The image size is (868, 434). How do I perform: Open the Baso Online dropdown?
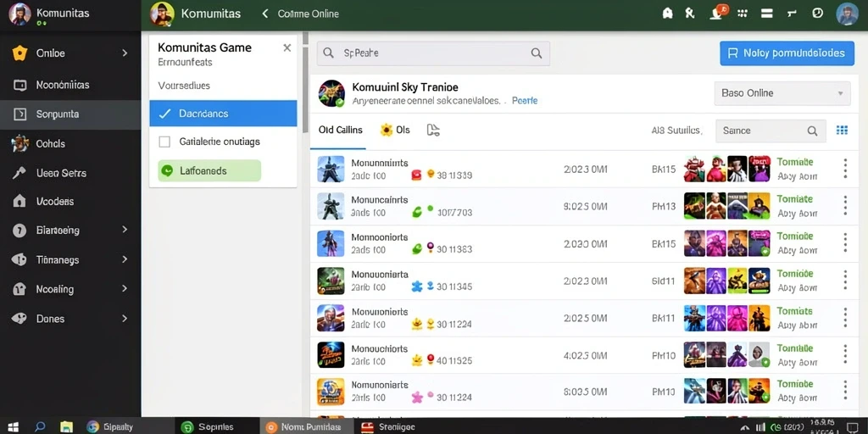[782, 93]
